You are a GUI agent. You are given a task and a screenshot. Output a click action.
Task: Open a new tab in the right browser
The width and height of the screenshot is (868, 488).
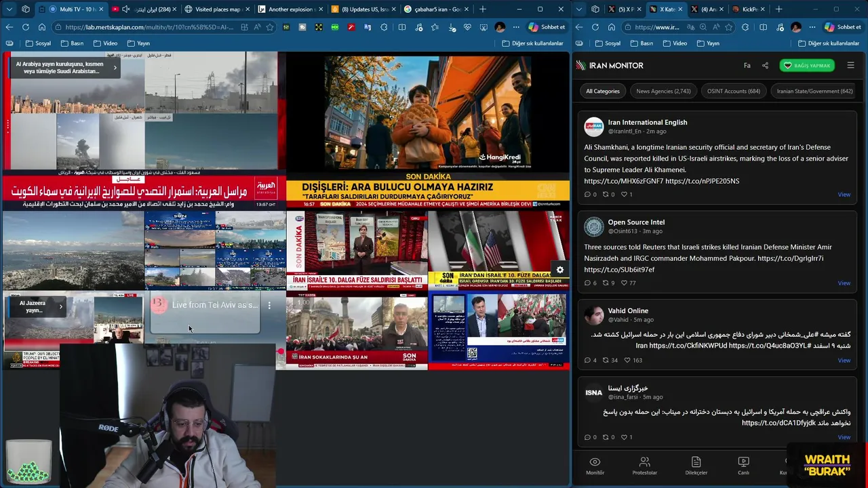778,9
